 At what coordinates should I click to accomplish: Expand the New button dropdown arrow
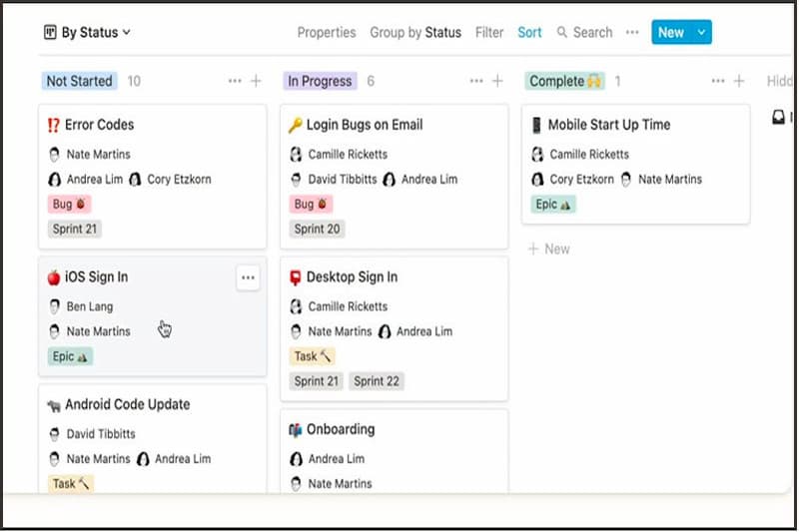click(701, 33)
